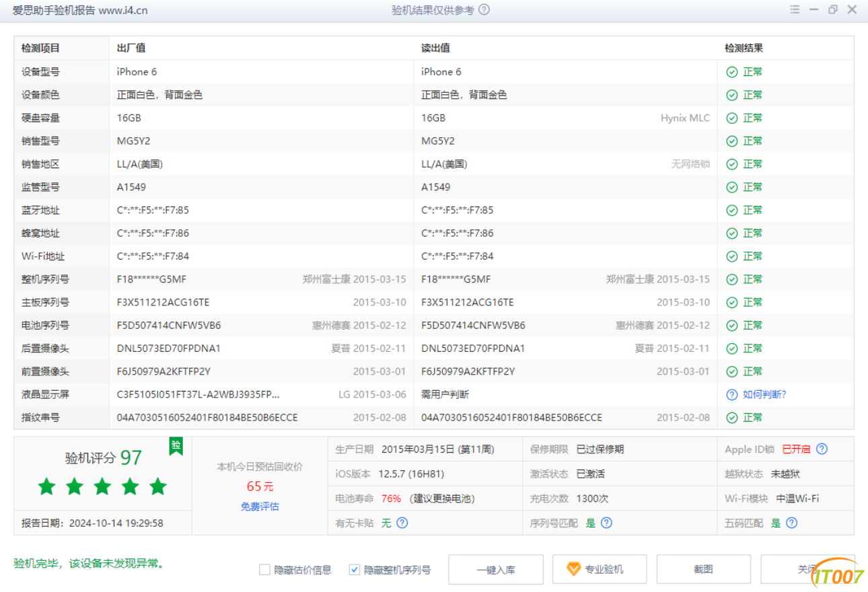Click the orange shield icon on 专业验机
This screenshot has height=592, width=868.
(573, 569)
